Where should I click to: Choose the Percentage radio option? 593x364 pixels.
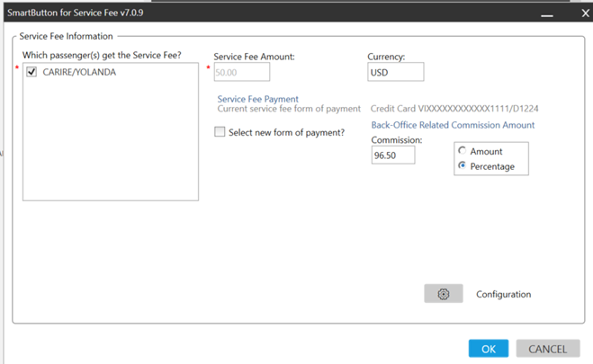pyautogui.click(x=463, y=166)
